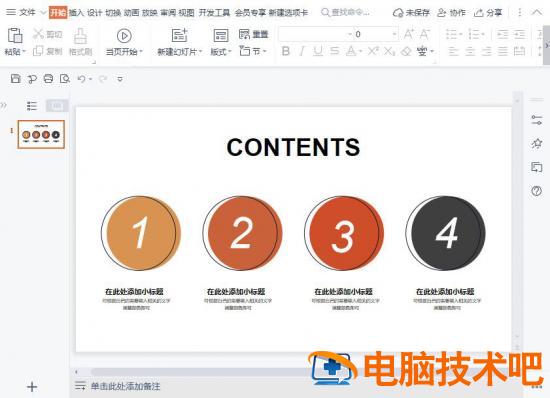Add a new slide with the plus icon
This screenshot has height=398, width=550.
point(32,387)
